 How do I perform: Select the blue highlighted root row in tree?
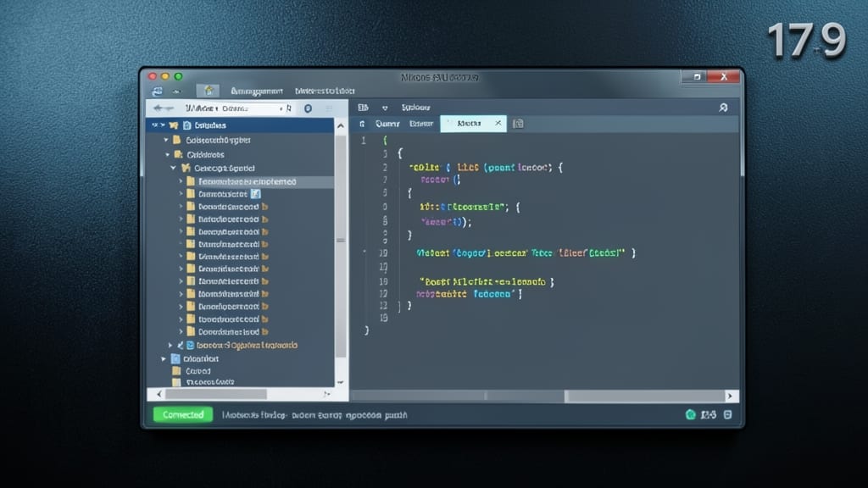(240, 125)
